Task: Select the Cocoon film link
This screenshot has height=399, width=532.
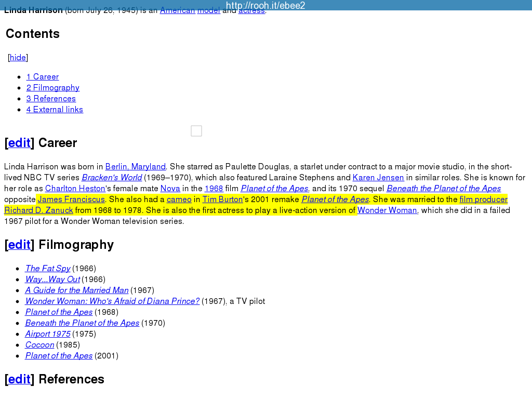Action: pos(39,345)
